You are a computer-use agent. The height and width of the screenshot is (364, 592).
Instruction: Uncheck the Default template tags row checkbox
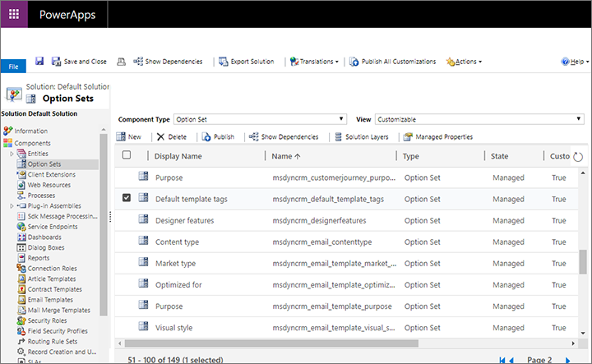(x=127, y=198)
